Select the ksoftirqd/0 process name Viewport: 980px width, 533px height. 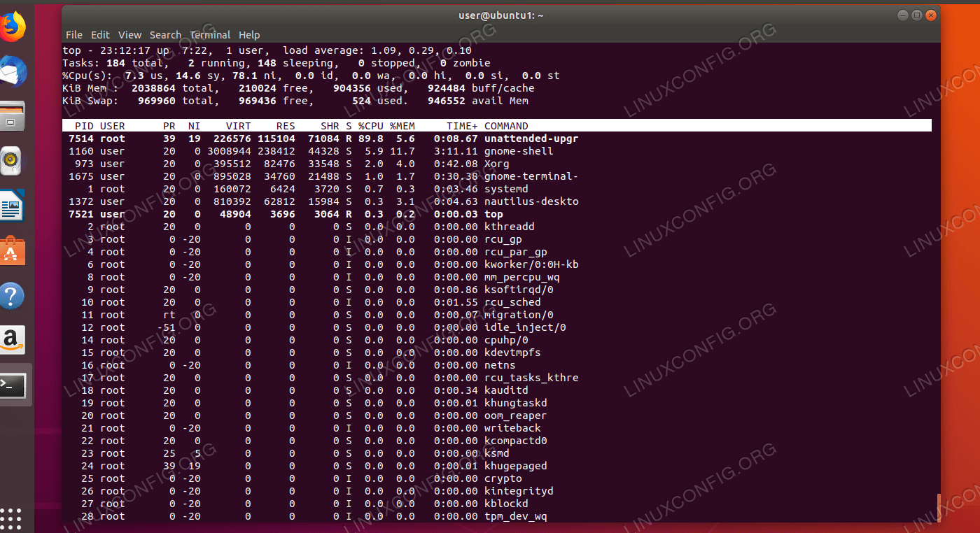[x=519, y=290]
